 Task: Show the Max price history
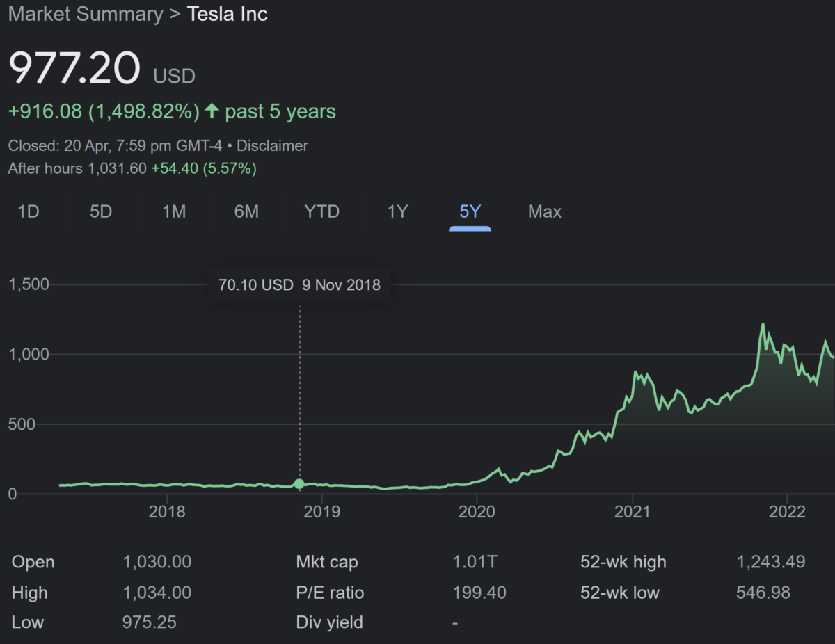(545, 211)
